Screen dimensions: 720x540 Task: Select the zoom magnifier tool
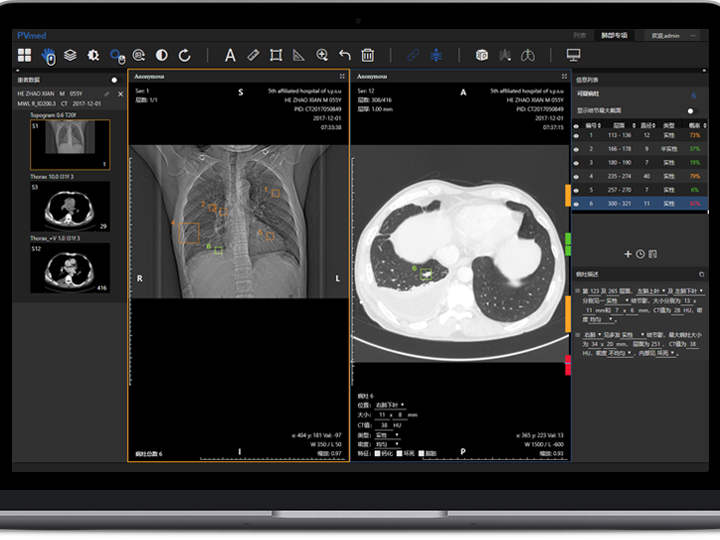click(322, 55)
